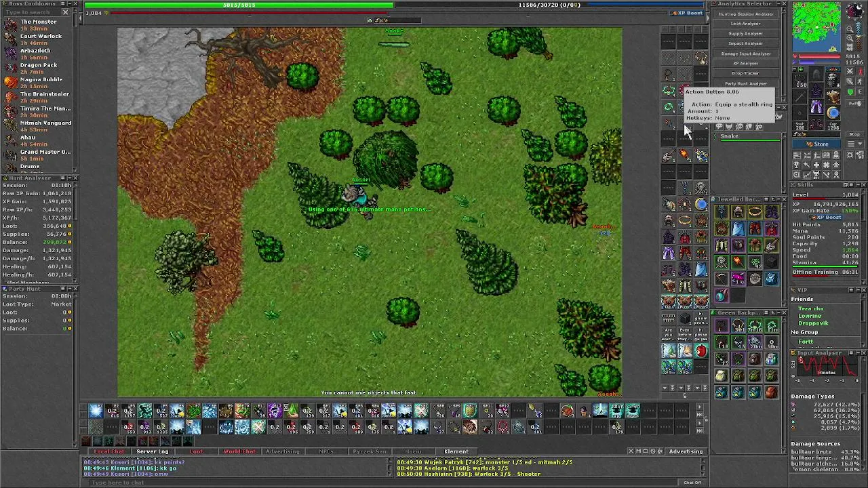
Task: Focus the Boss Cooldowns search field
Action: pos(32,12)
